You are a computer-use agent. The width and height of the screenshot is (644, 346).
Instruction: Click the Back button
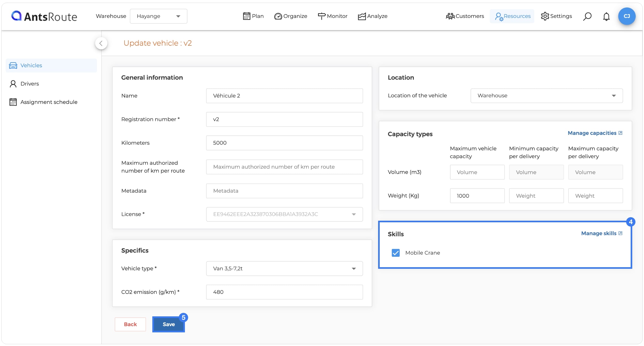coord(130,324)
